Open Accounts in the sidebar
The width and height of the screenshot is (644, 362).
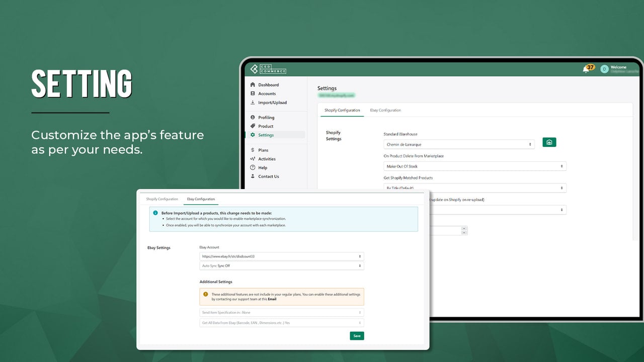pos(267,94)
